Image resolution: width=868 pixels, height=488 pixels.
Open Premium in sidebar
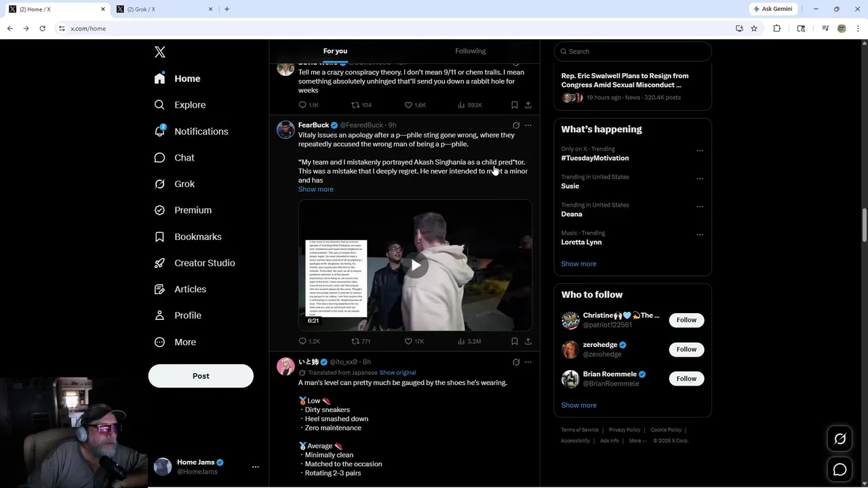183,210
